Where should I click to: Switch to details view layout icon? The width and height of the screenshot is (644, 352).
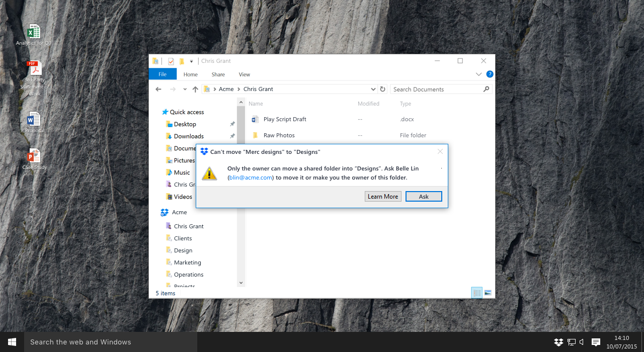coord(476,293)
